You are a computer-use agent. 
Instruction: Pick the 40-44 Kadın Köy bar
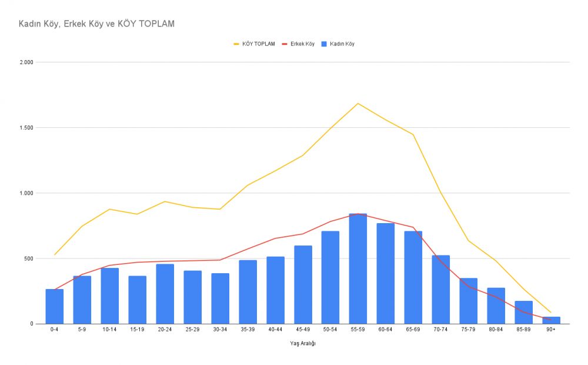275,290
